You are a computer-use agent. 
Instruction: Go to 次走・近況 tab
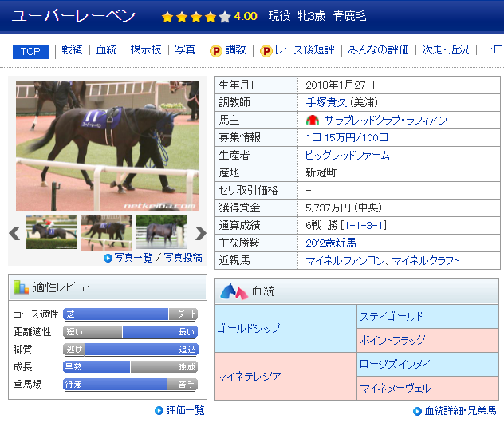pos(446,49)
